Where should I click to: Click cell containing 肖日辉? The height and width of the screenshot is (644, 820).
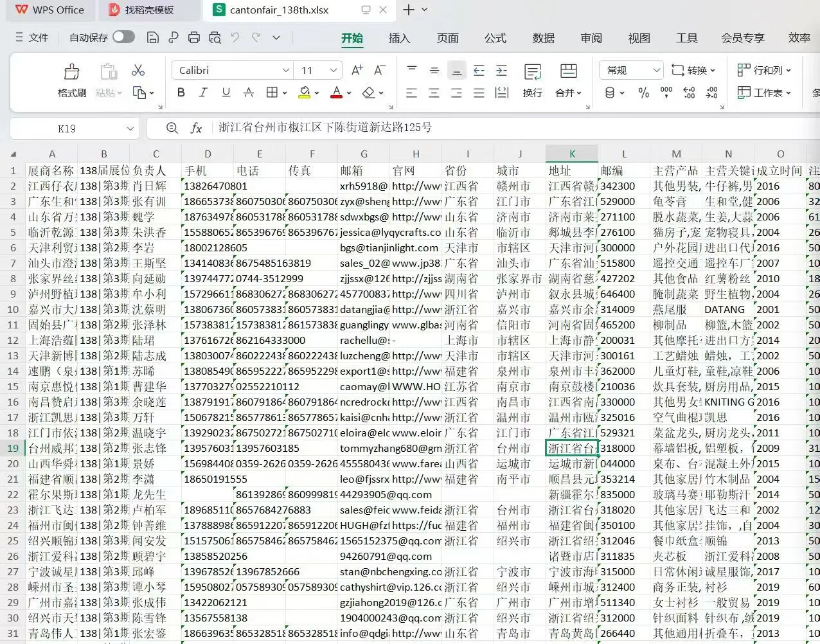tap(156, 186)
